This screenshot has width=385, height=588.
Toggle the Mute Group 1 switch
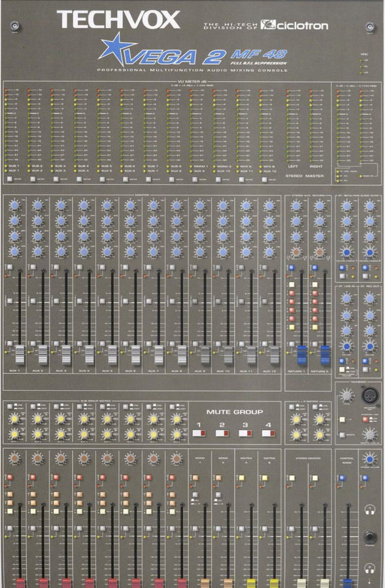tap(199, 433)
